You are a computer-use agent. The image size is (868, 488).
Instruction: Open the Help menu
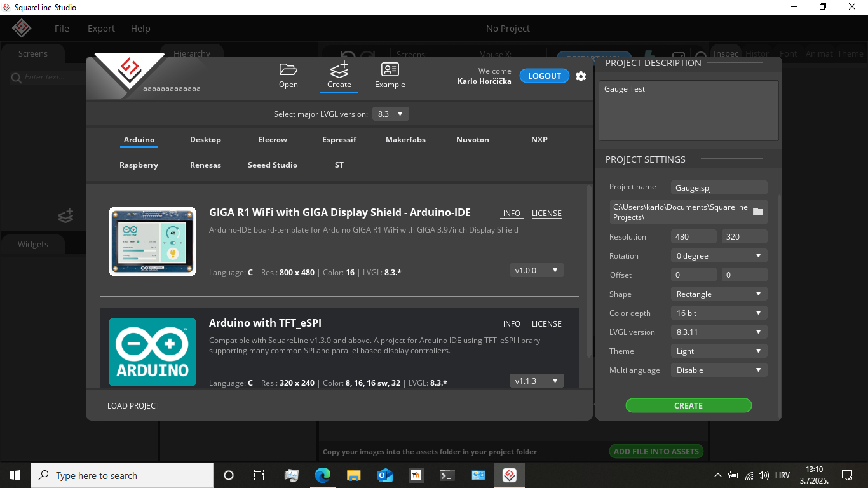click(x=140, y=29)
